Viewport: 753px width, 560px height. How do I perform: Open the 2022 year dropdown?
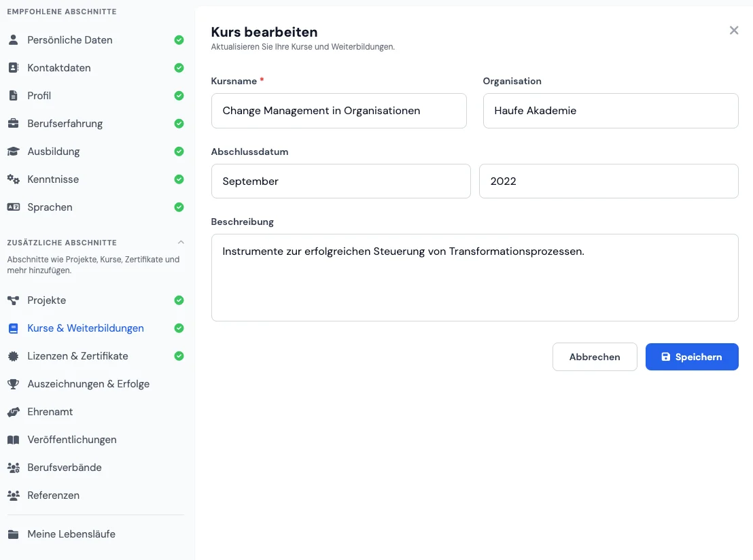point(608,181)
